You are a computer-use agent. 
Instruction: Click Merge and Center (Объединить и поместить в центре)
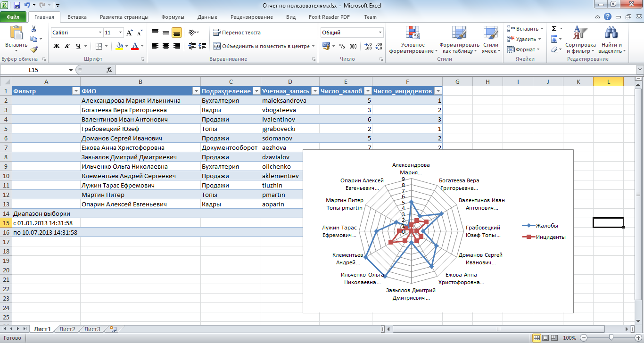coord(264,46)
